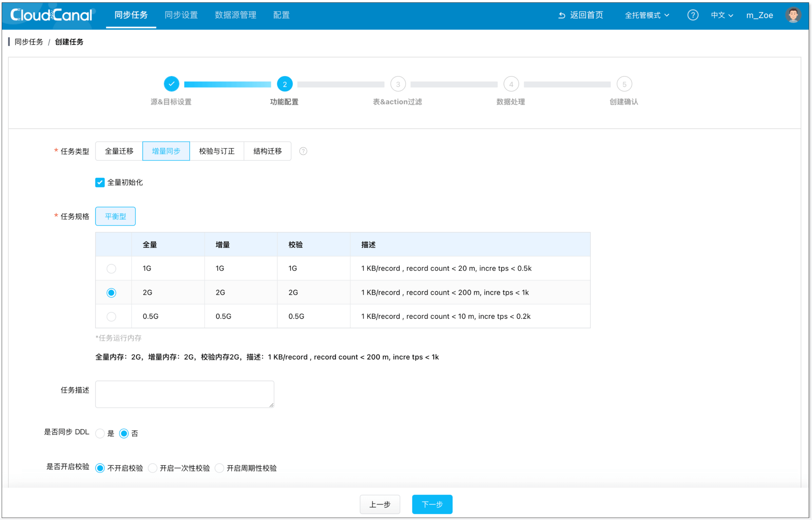This screenshot has height=520, width=812.
Task: Click step circle 3 表&action过滤
Action: (x=398, y=84)
